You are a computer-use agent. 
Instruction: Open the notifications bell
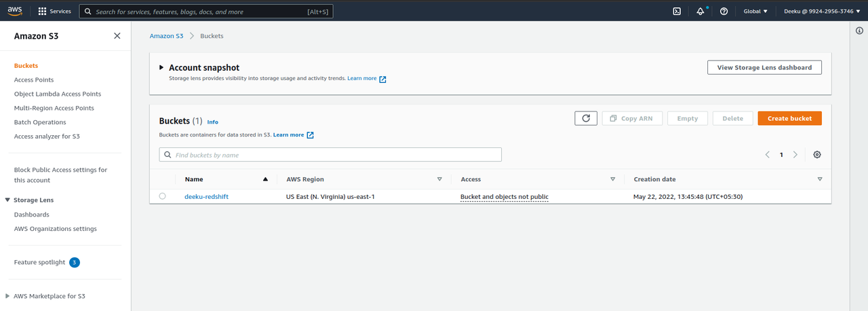click(701, 11)
